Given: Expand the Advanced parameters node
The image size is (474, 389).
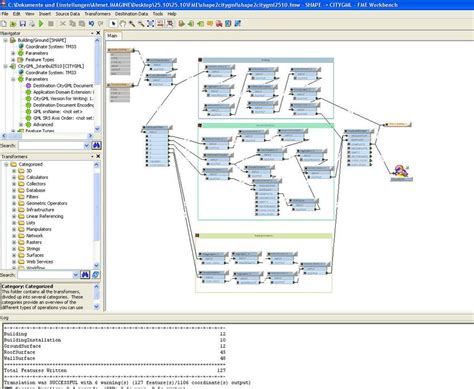Looking at the screenshot, I should 21,124.
